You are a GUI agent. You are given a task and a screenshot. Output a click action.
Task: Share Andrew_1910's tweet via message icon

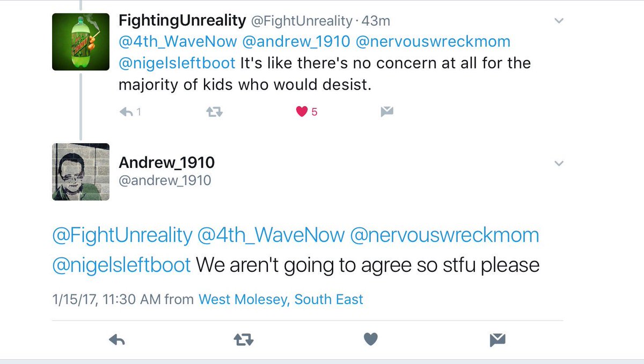click(x=497, y=339)
